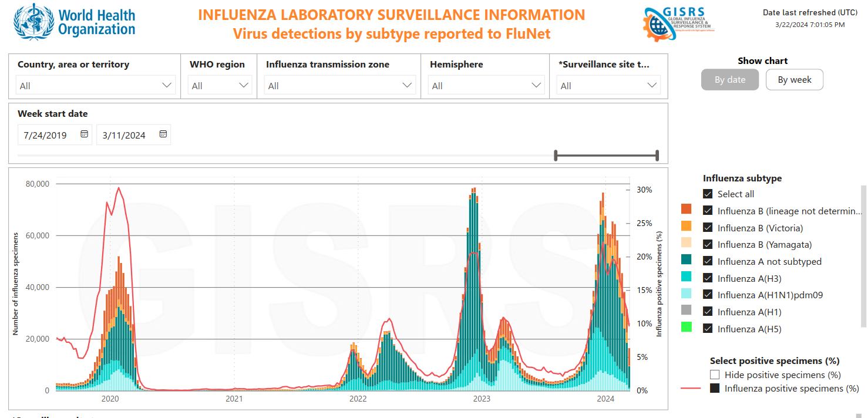The width and height of the screenshot is (868, 418).
Task: Click the Influenza A(H1) gray swatch
Action: (x=686, y=310)
